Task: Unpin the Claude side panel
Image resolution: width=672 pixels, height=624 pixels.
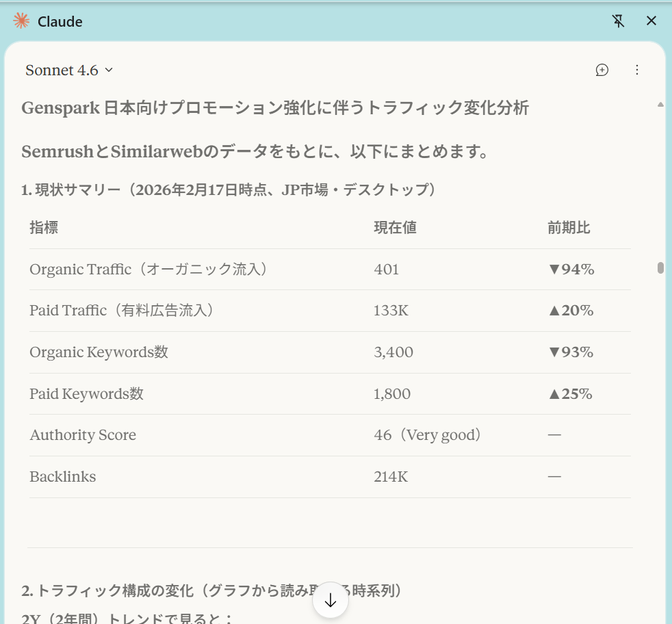Action: tap(618, 21)
